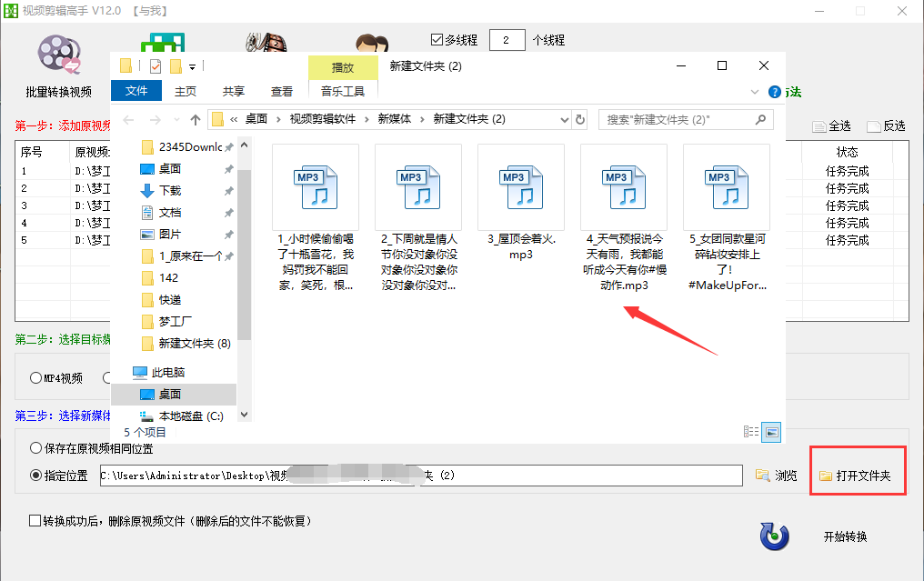This screenshot has height=581, width=924.
Task: Switch to the 共享 ribbon tab
Action: pos(234,91)
